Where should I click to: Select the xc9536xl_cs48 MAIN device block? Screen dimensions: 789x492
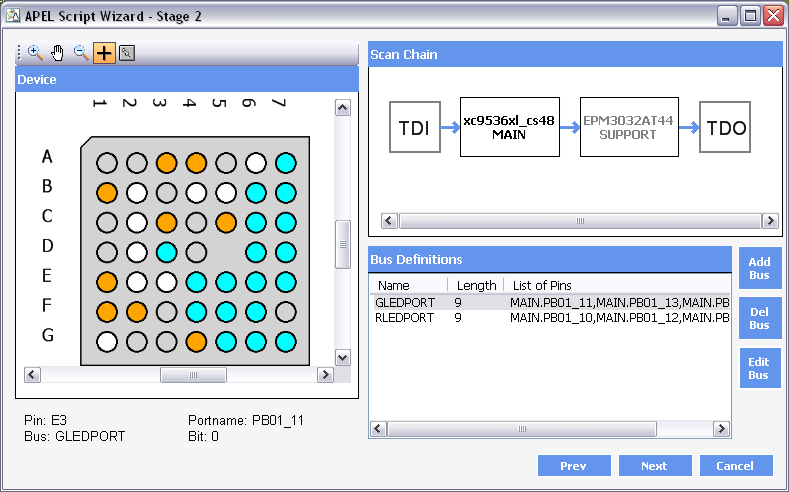tap(509, 127)
